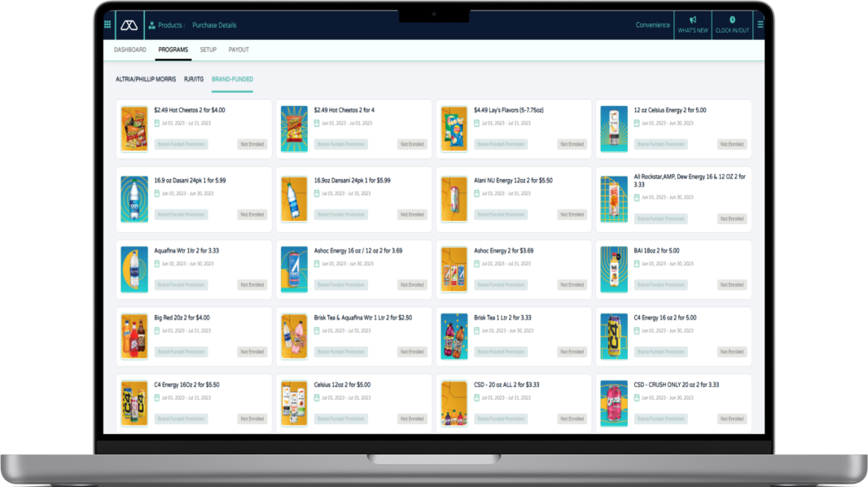868x487 pixels.
Task: Switch to RJR/ITG programs
Action: [x=194, y=79]
